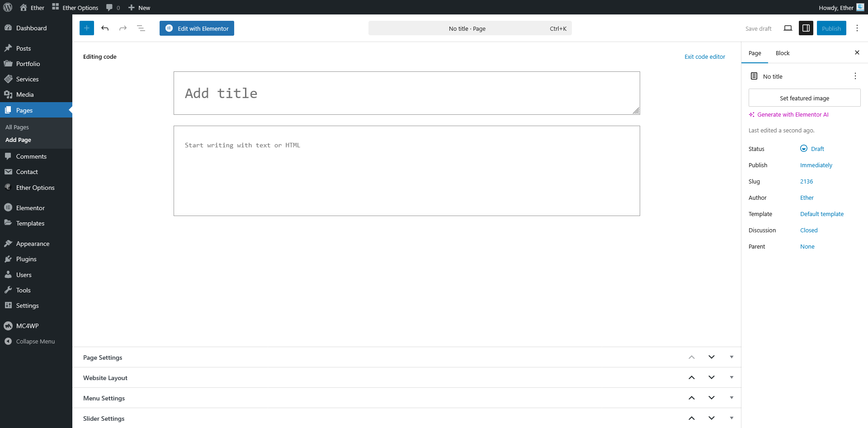Toggle the Settings sidebar panel icon
Viewport: 868px width, 428px height.
pyautogui.click(x=806, y=28)
